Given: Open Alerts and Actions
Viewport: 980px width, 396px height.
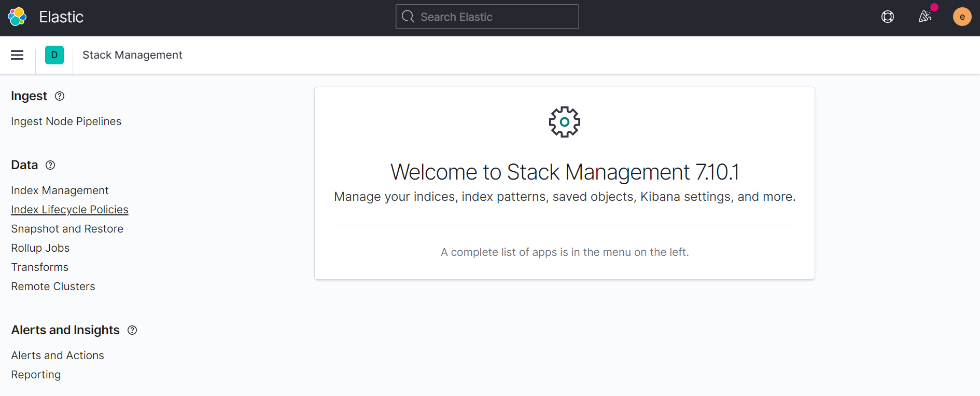Looking at the screenshot, I should tap(58, 356).
